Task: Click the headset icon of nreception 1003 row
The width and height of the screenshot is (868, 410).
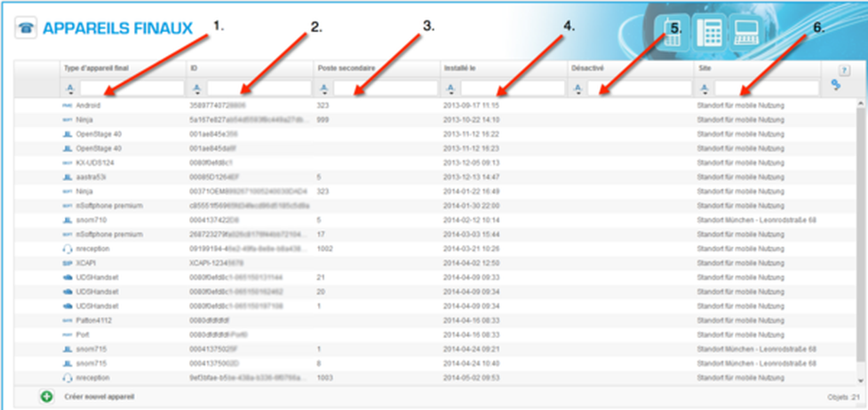Action: coord(68,378)
